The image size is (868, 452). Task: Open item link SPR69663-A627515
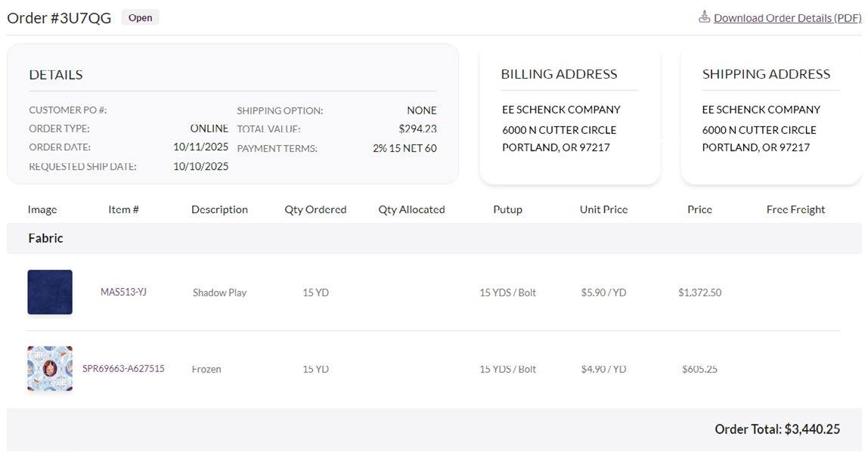point(123,369)
